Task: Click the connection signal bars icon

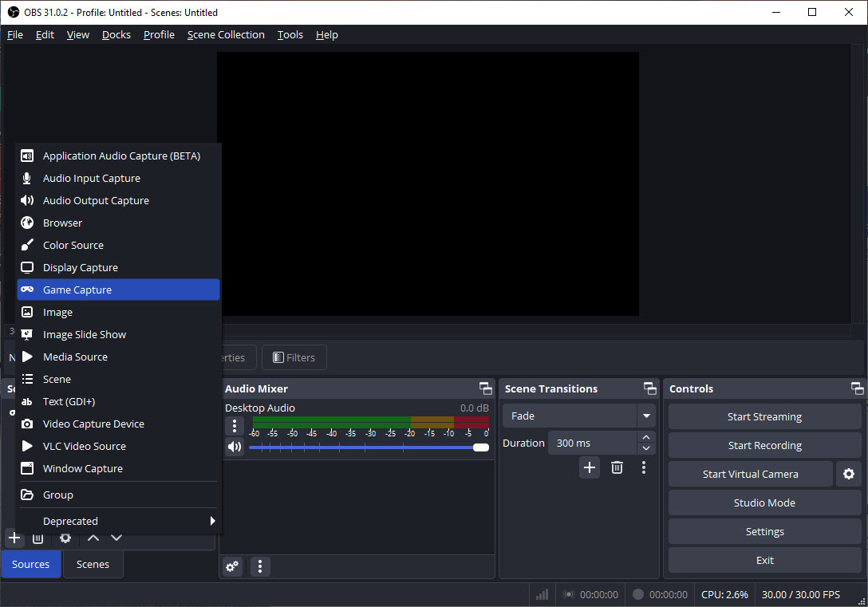Action: coord(542,595)
